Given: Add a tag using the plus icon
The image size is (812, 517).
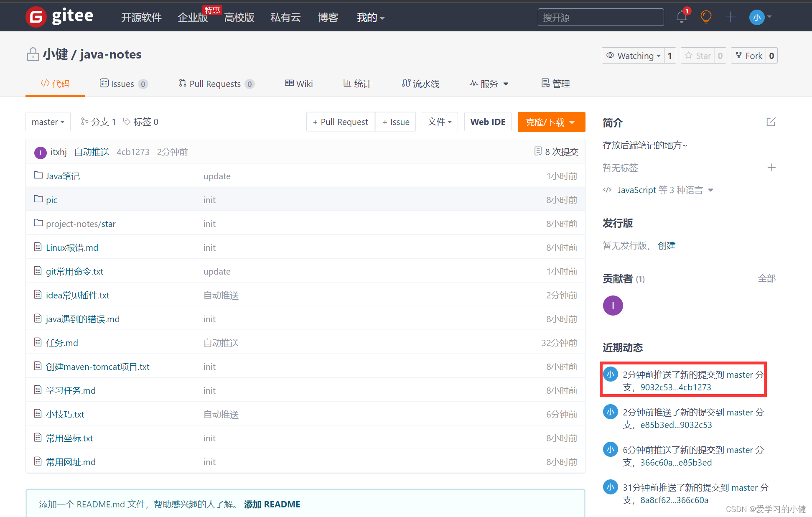Looking at the screenshot, I should 771,168.
